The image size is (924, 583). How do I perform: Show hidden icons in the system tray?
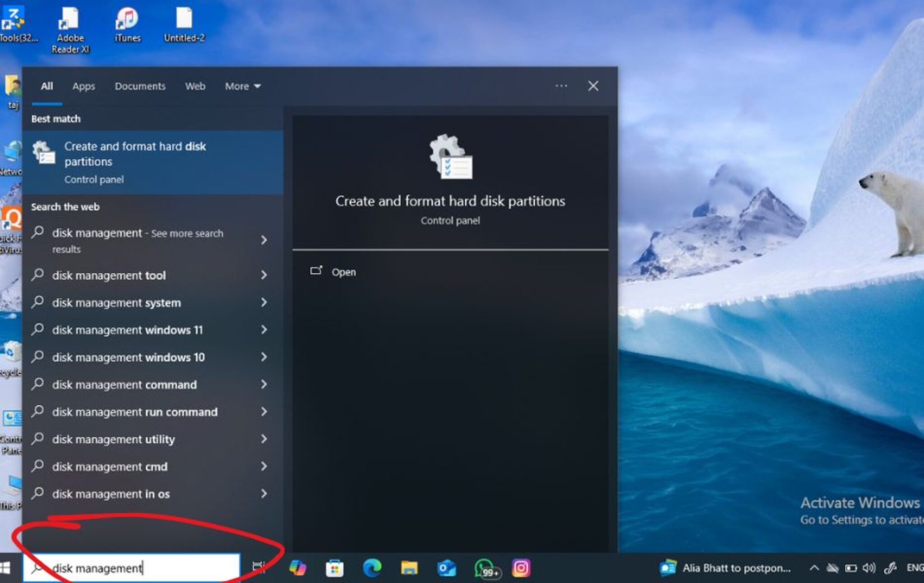point(813,567)
